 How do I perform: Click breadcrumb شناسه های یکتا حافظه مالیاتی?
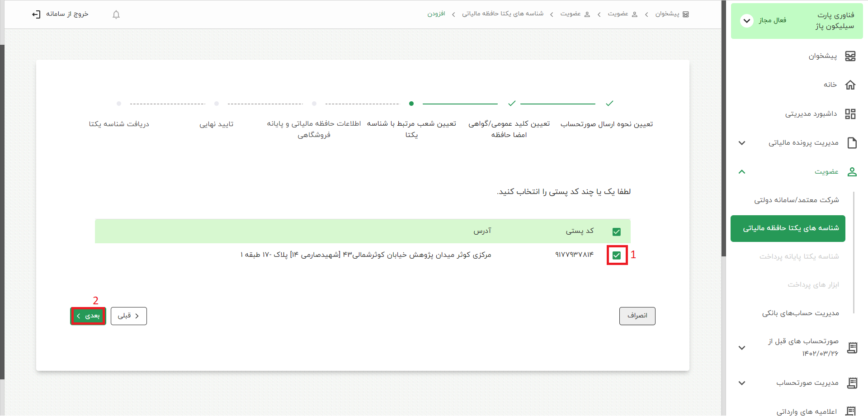(x=503, y=14)
